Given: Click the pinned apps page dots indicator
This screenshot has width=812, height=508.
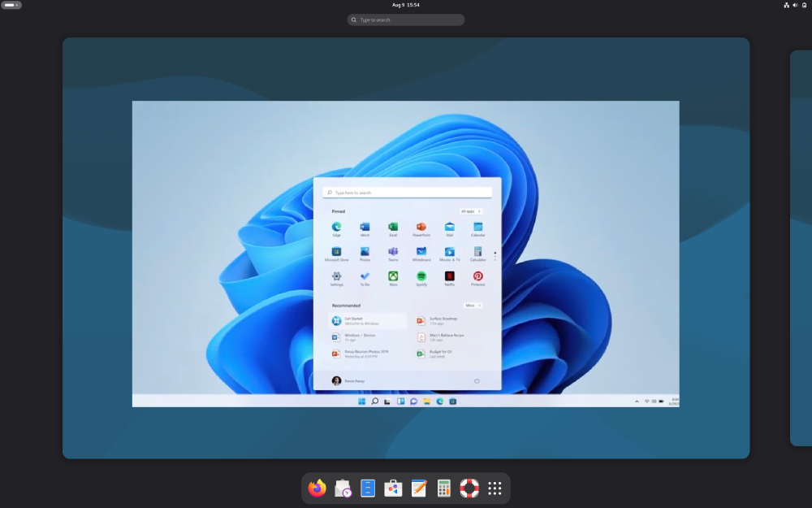Looking at the screenshot, I should [x=495, y=256].
